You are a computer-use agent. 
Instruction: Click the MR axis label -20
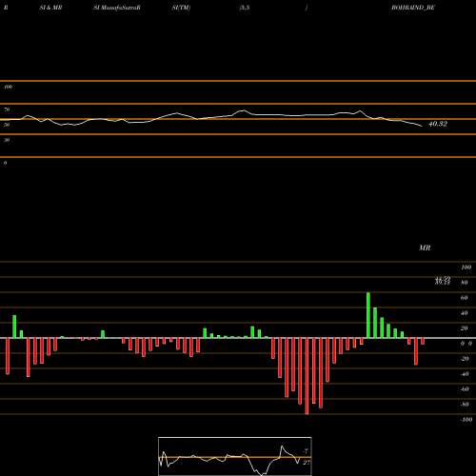pos(465,359)
